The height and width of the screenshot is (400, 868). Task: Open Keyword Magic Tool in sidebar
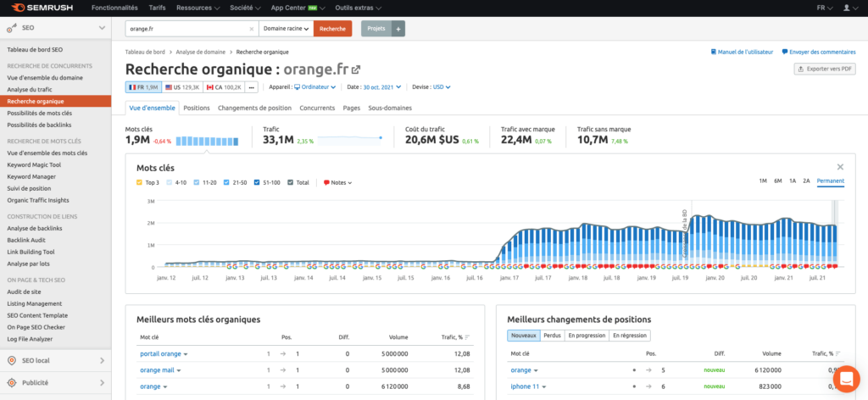point(34,165)
